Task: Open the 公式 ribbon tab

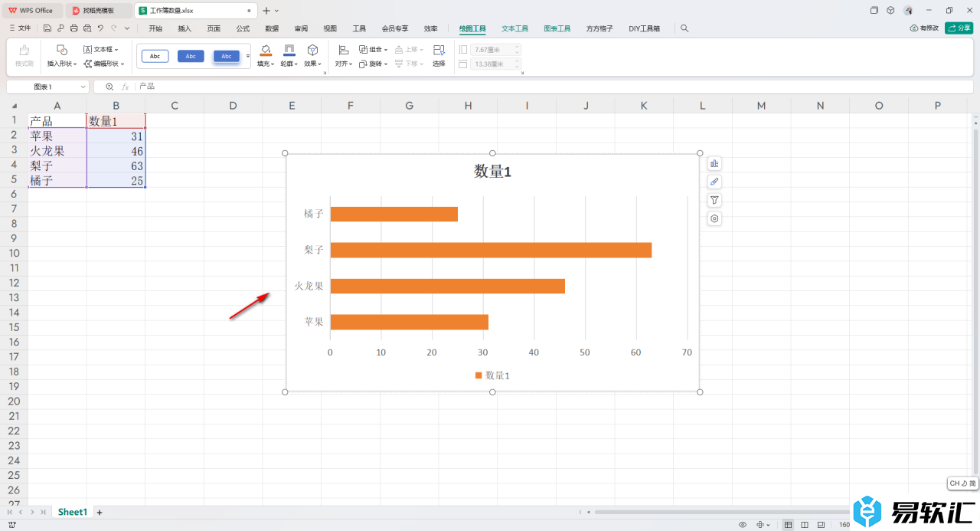Action: [243, 28]
